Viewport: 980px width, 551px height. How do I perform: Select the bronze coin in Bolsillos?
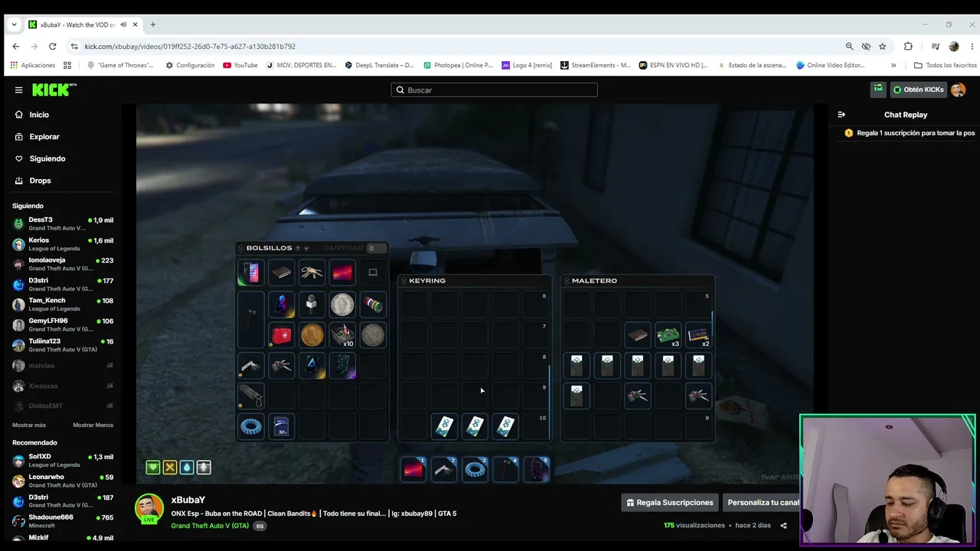point(312,335)
